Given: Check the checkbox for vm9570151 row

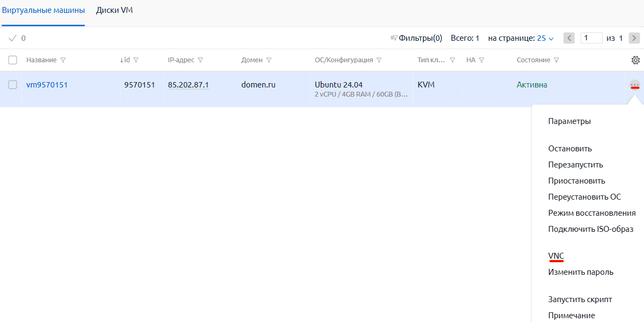Looking at the screenshot, I should (x=13, y=85).
